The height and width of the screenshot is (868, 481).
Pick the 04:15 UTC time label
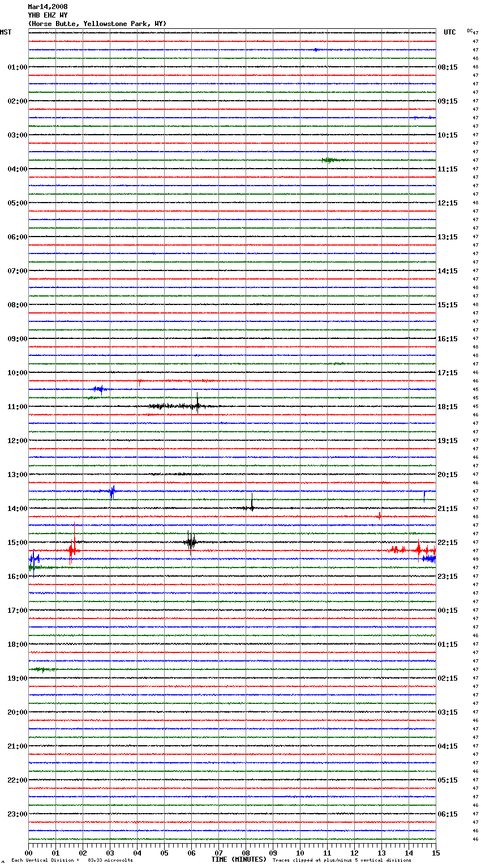(448, 746)
